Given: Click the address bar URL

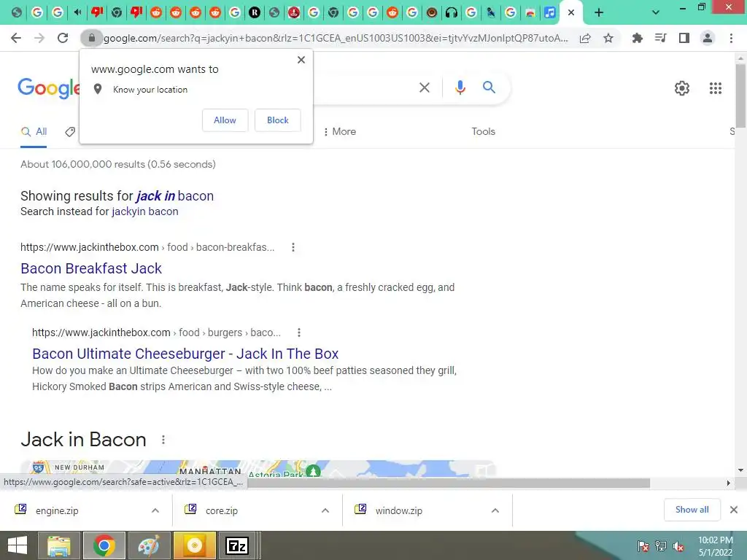Looking at the screenshot, I should [336, 38].
